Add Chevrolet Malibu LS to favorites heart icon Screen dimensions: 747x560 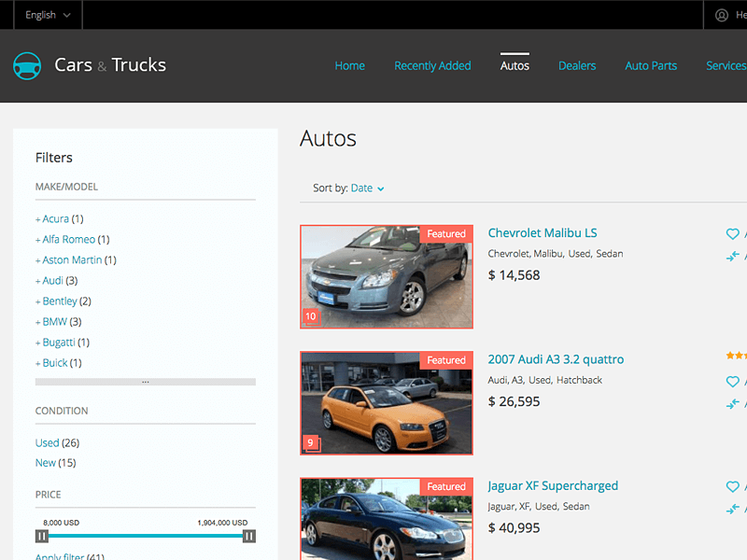(732, 234)
